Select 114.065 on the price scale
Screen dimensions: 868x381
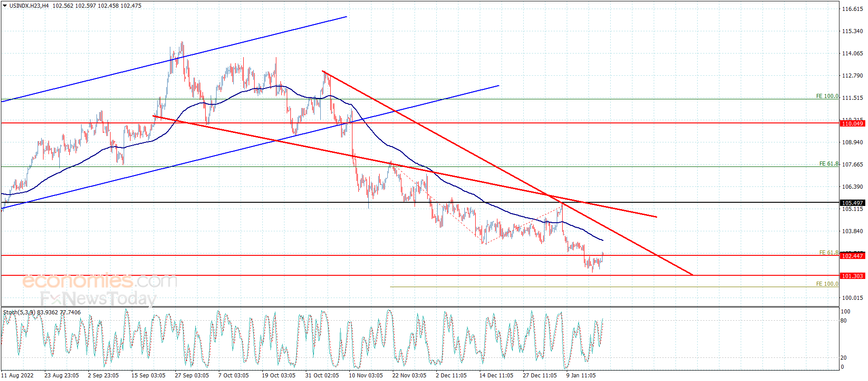852,54
